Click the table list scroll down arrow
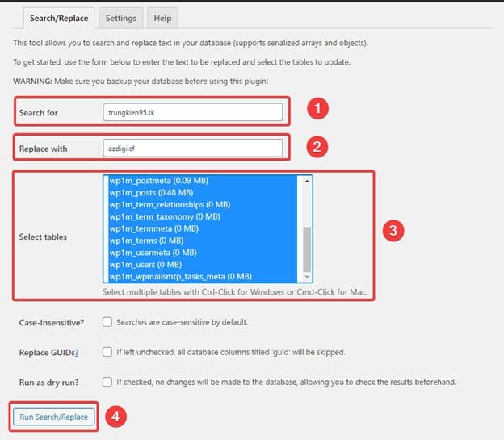 (307, 277)
